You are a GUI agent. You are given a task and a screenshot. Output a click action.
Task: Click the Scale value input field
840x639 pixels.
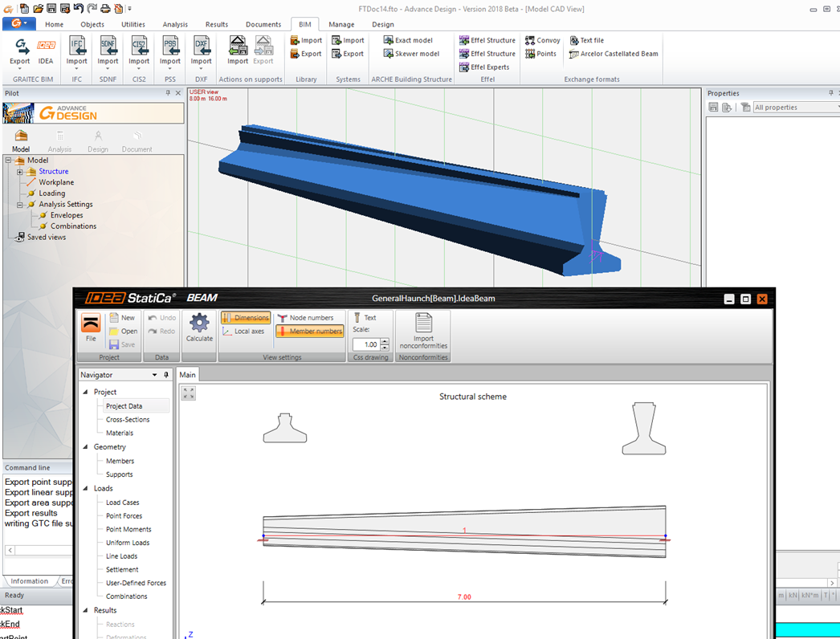coord(365,344)
